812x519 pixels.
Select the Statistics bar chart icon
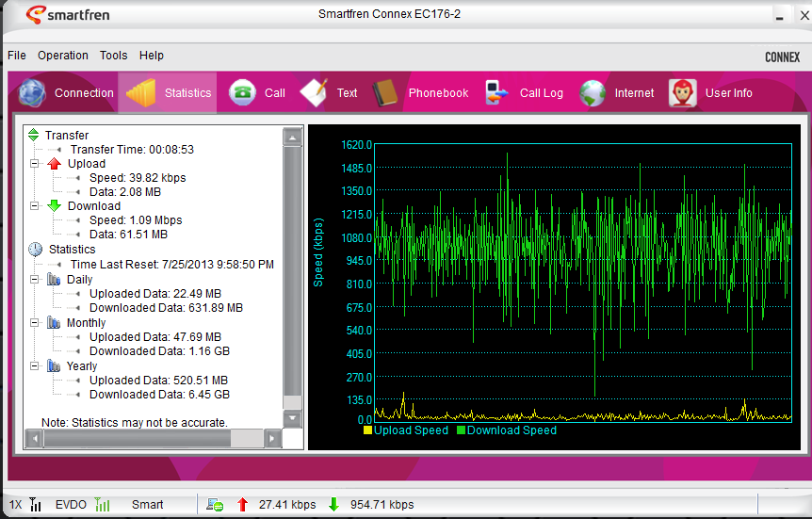141,92
